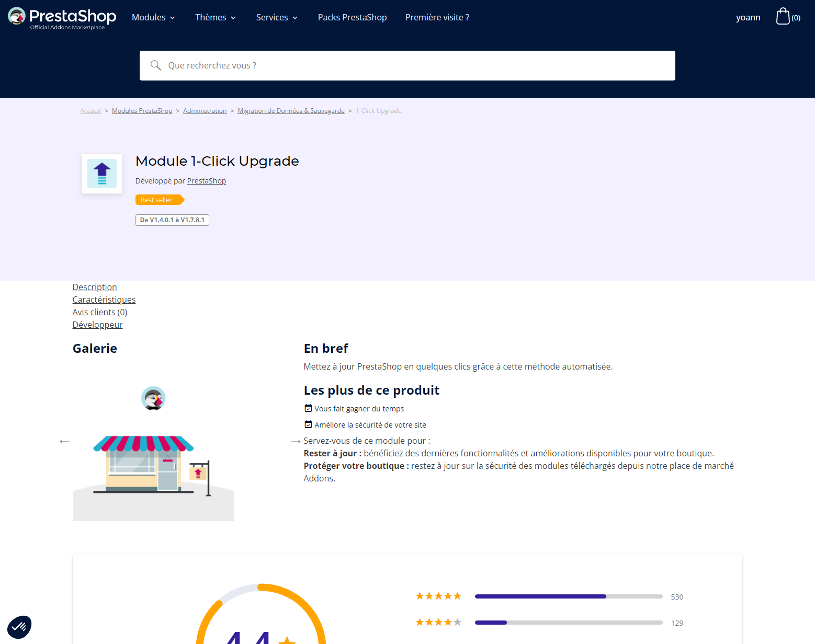Click the Best seller badge
The width and height of the screenshot is (815, 644).
160,200
